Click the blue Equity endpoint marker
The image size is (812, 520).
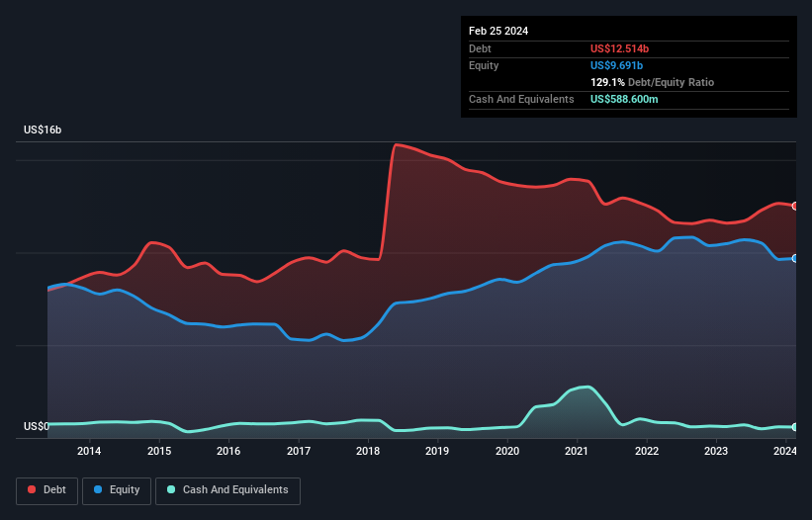795,258
